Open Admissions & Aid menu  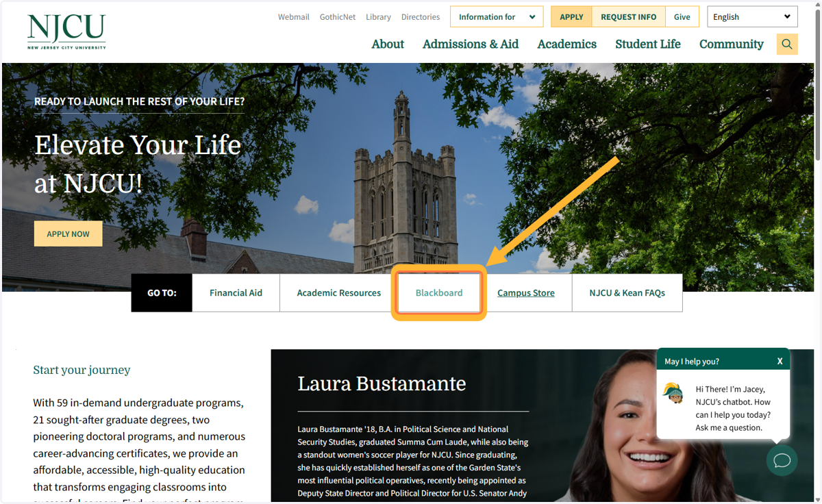471,44
